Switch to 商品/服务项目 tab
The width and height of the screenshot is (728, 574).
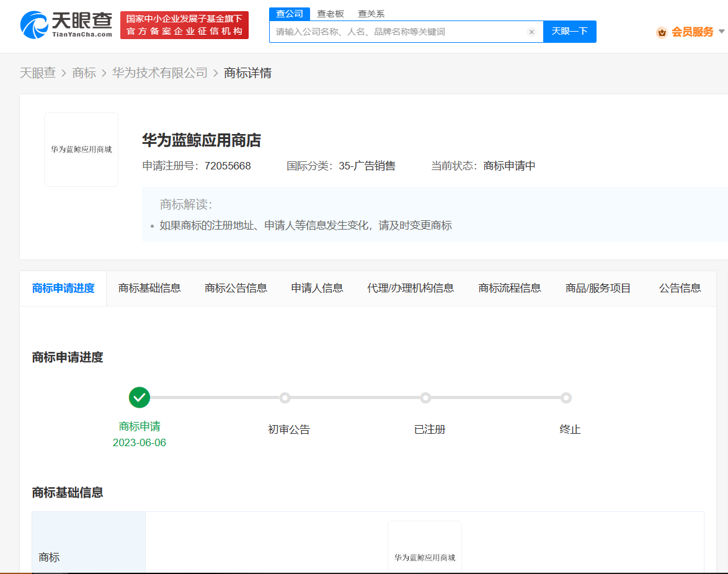598,288
